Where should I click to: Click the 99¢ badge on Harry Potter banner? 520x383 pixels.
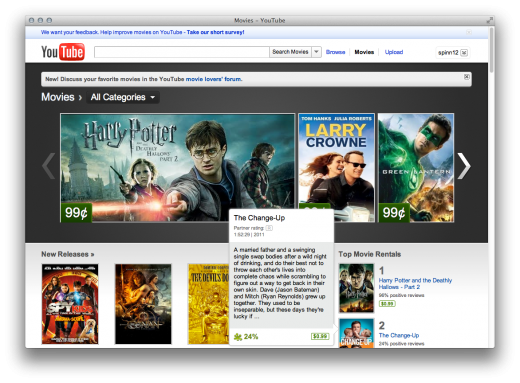(76, 212)
